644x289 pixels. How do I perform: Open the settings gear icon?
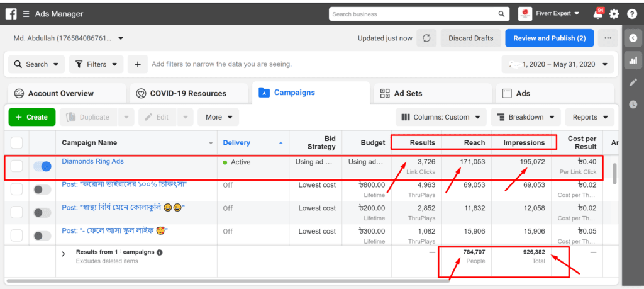click(x=614, y=14)
